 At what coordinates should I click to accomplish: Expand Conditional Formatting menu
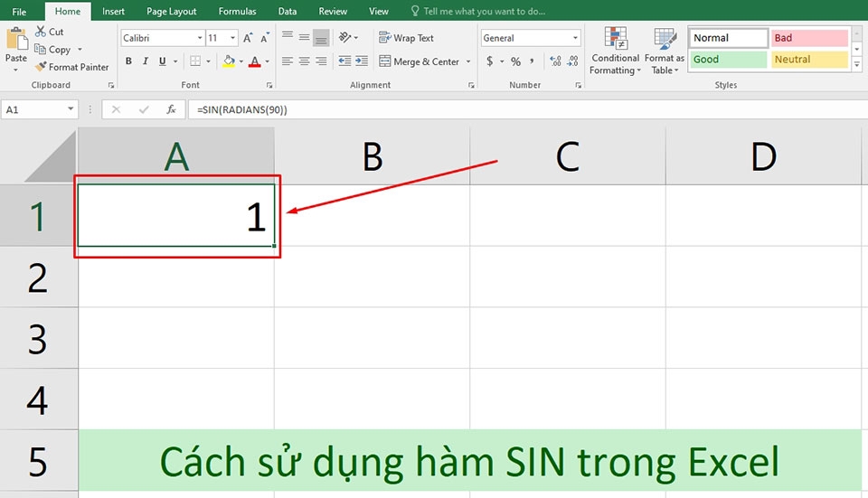point(615,51)
